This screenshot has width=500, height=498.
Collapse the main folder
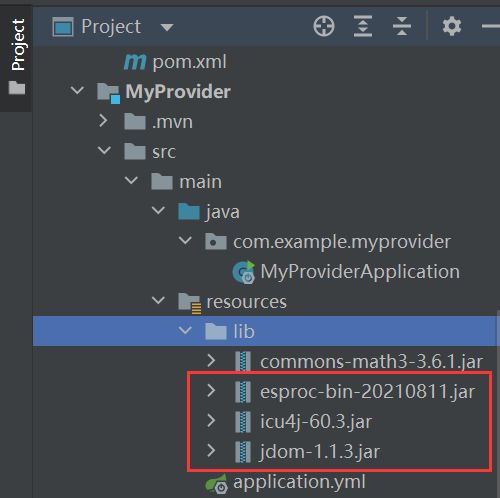coord(131,180)
